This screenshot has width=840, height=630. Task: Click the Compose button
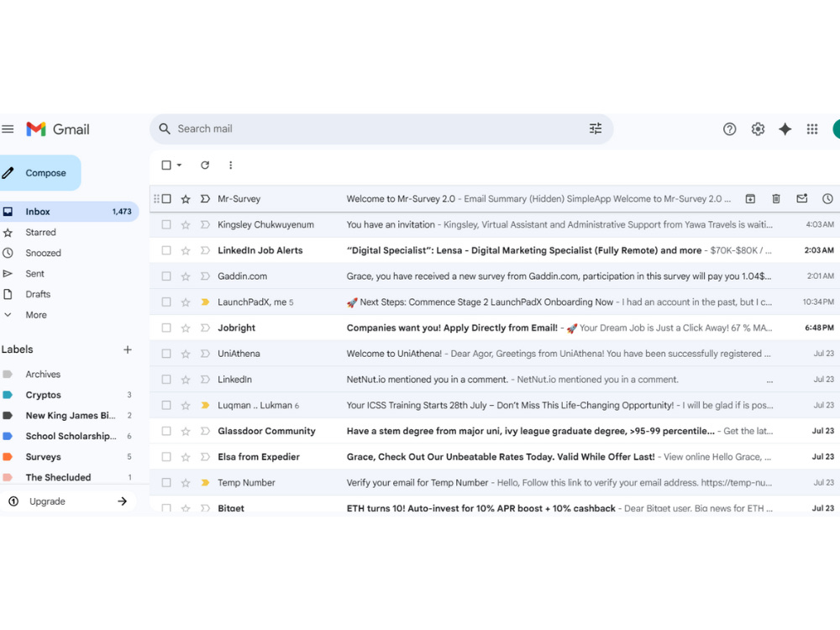pyautogui.click(x=39, y=173)
